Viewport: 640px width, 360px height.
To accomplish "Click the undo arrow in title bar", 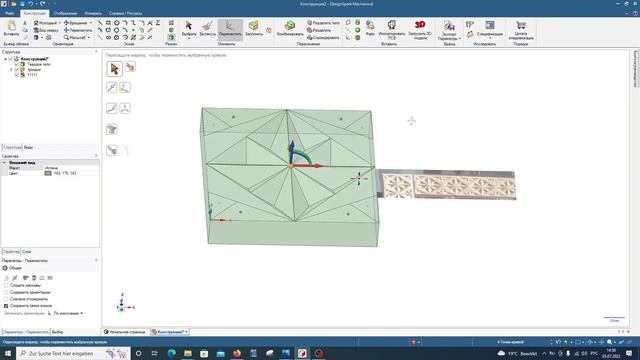I will coord(31,4).
